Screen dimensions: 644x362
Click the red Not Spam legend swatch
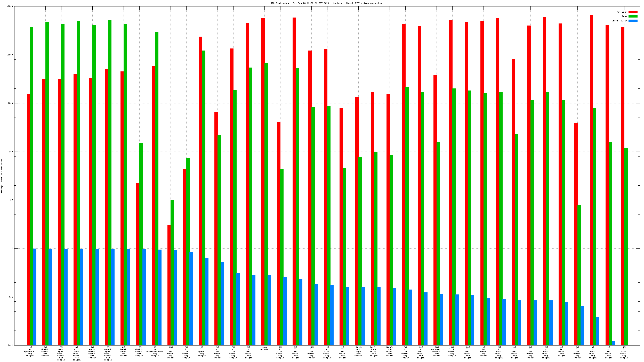click(633, 12)
